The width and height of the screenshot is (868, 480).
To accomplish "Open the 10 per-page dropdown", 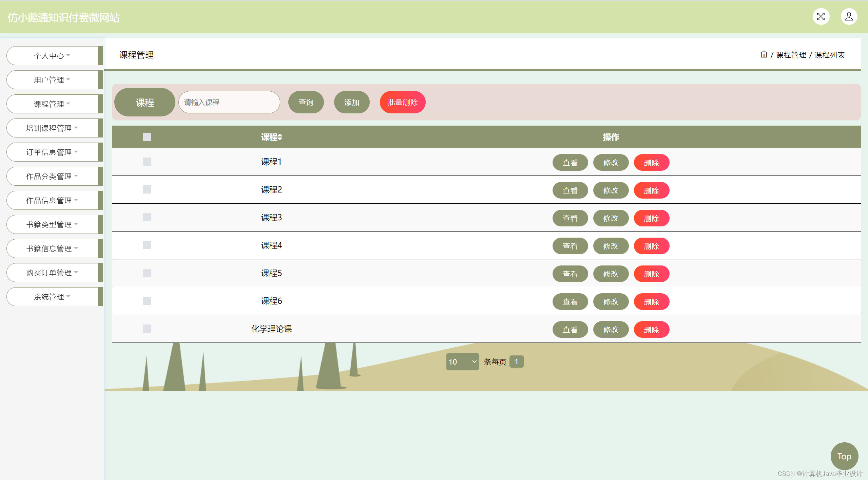I will click(x=462, y=362).
